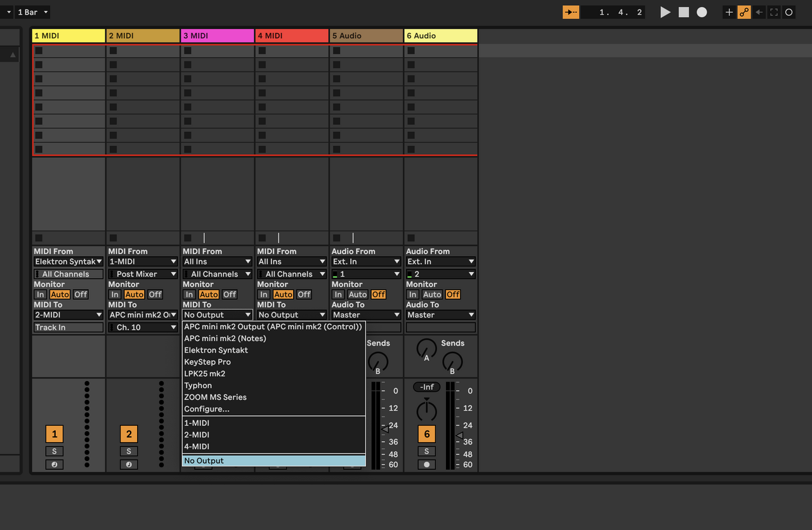Screen dimensions: 812x530
Task: Click the first clip slot stop button in 1 MIDI
Action: [x=39, y=51]
